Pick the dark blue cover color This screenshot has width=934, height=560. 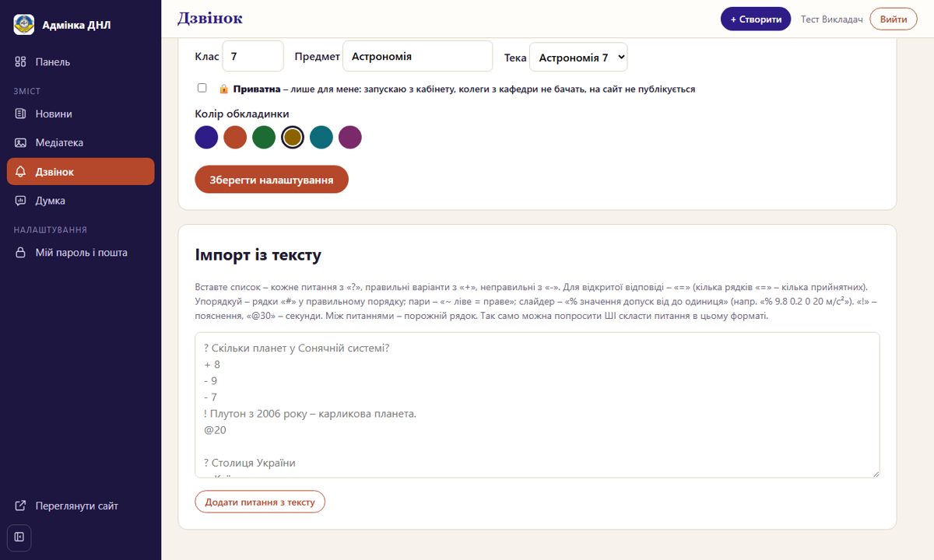click(206, 137)
